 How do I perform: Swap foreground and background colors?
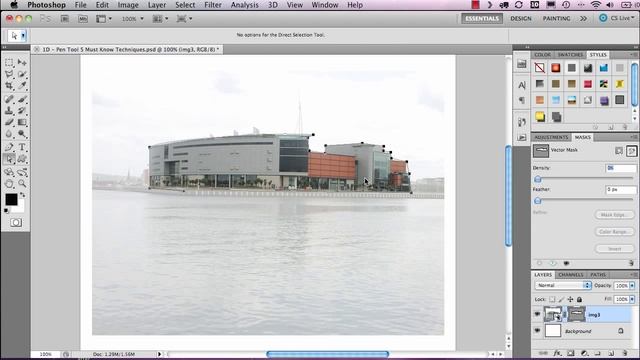(x=22, y=196)
